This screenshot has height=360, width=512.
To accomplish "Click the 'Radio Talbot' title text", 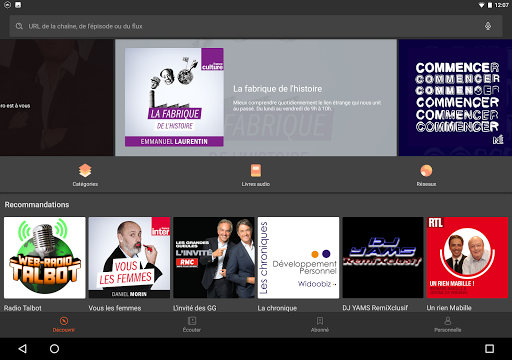I will [x=23, y=308].
